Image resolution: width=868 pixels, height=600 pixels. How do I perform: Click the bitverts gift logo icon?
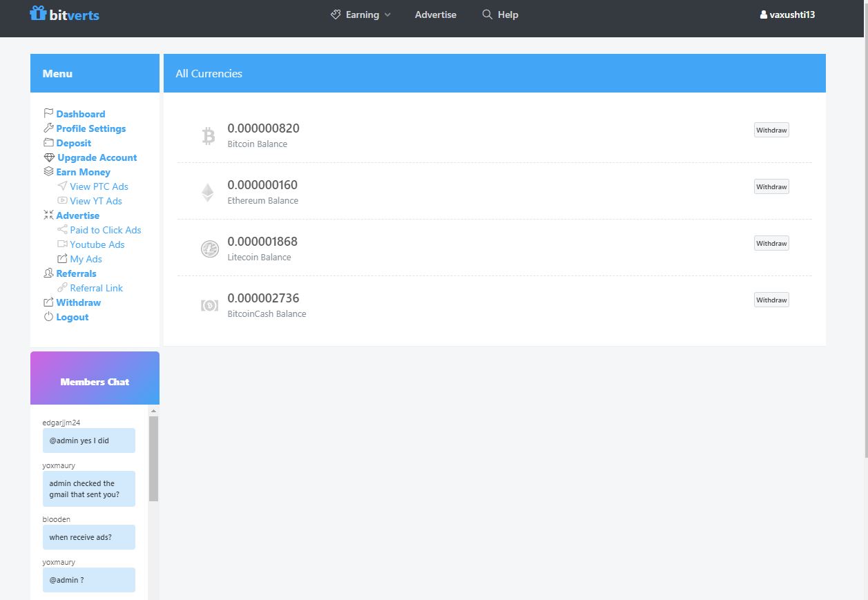38,13
